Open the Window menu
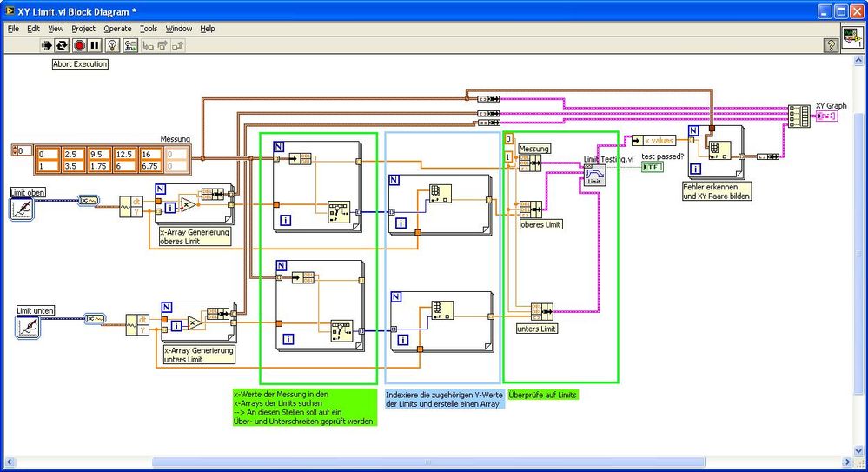This screenshot has height=472, width=868. pyautogui.click(x=179, y=29)
